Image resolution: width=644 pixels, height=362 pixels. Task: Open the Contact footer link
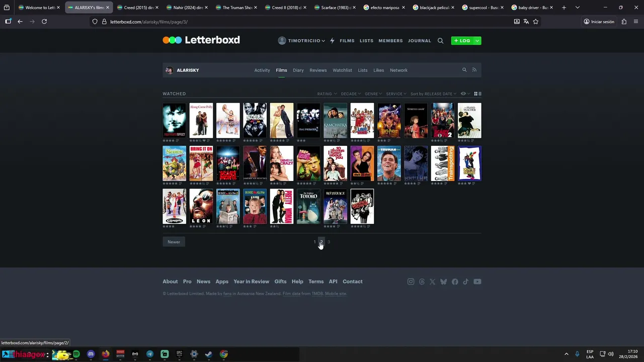[x=352, y=282]
